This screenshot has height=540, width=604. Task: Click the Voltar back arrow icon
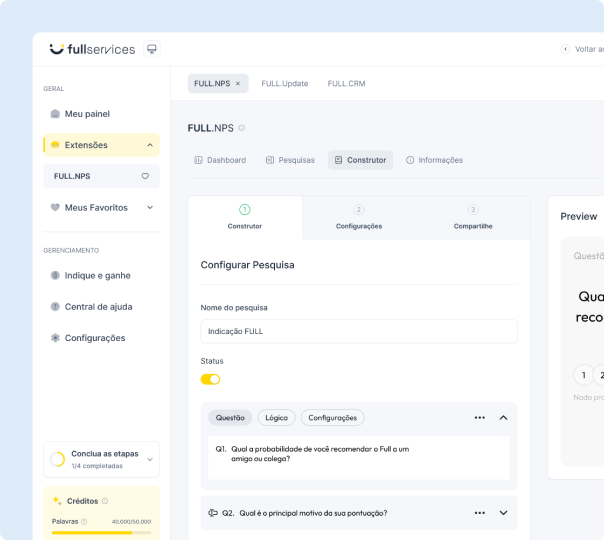565,49
